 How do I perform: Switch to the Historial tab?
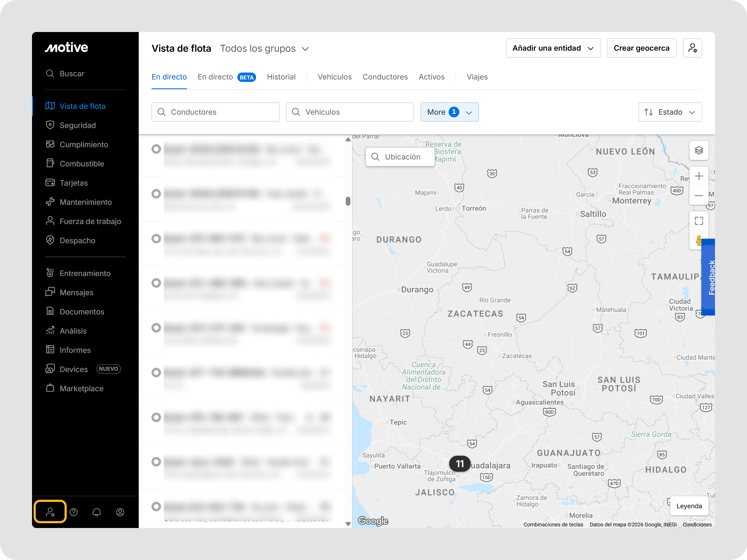click(281, 77)
